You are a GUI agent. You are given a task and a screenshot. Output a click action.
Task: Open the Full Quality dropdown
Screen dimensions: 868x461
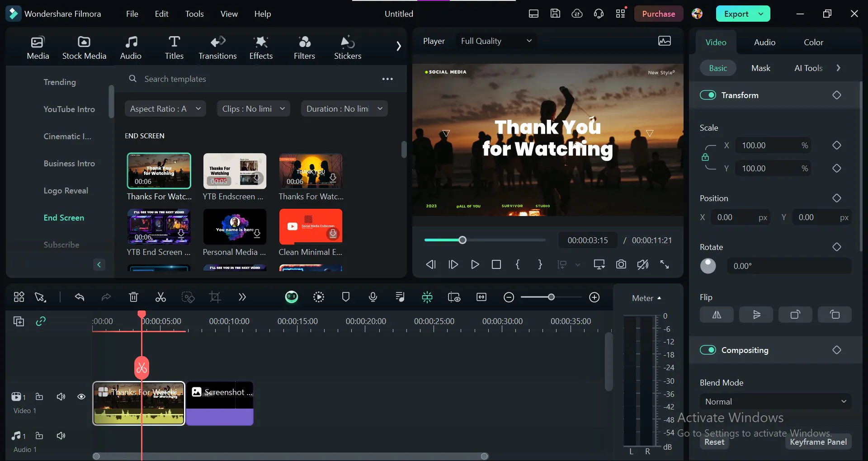(496, 41)
